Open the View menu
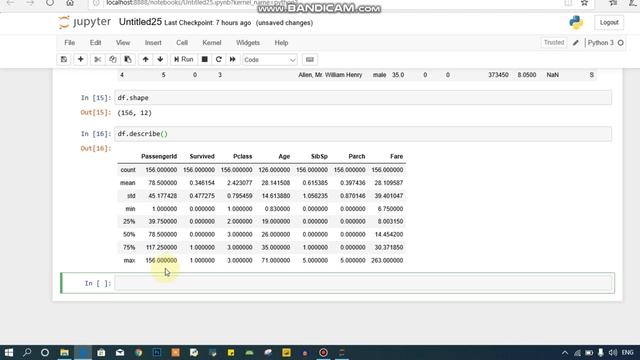Screen dimensions: 640x360 pos(123,43)
